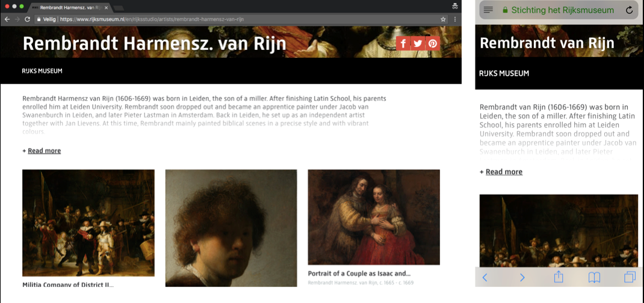Tap the Safari share icon
644x303 pixels.
(558, 277)
